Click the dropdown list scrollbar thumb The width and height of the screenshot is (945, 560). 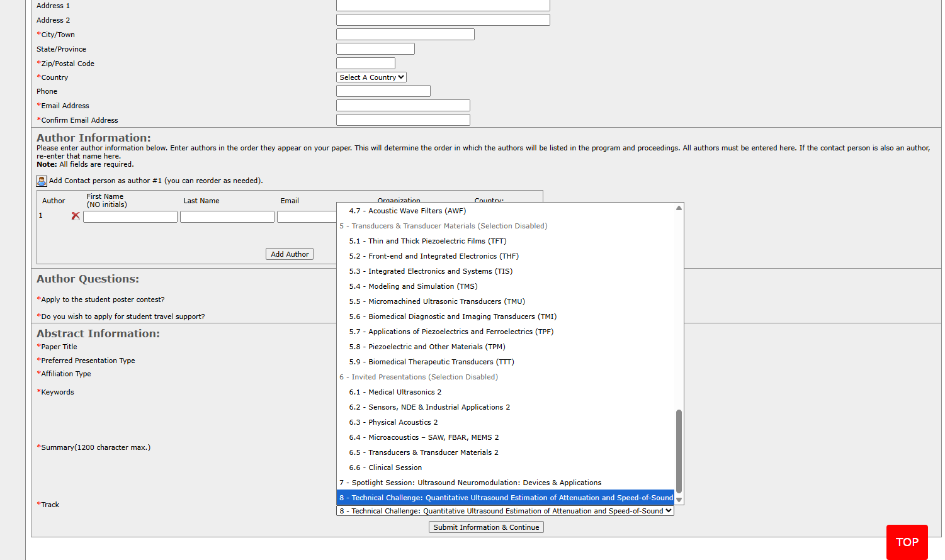[x=679, y=450]
